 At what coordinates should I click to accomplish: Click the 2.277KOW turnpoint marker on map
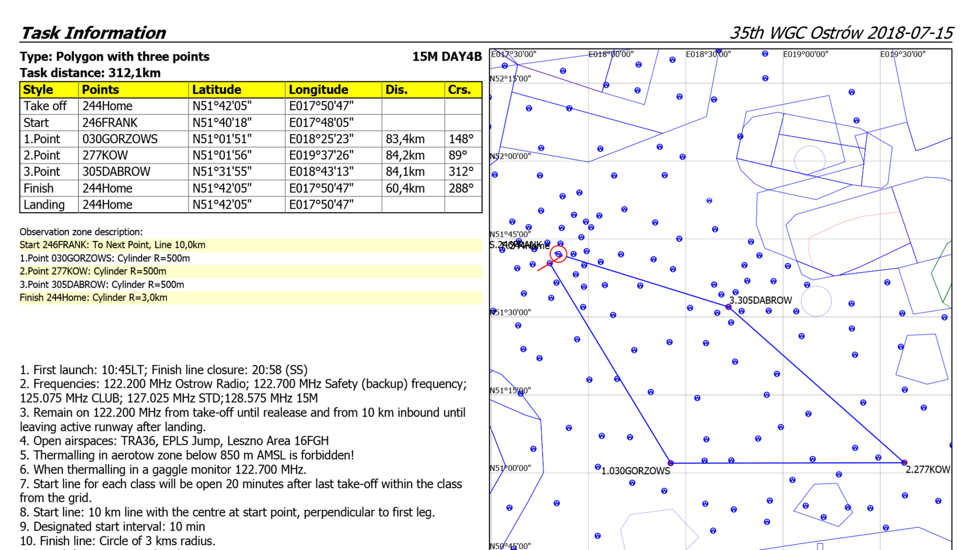click(x=904, y=462)
